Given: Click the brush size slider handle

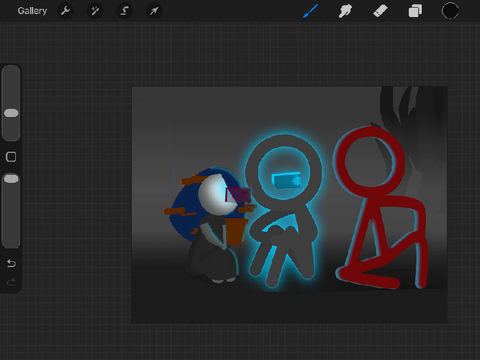Looking at the screenshot, I should [11, 113].
